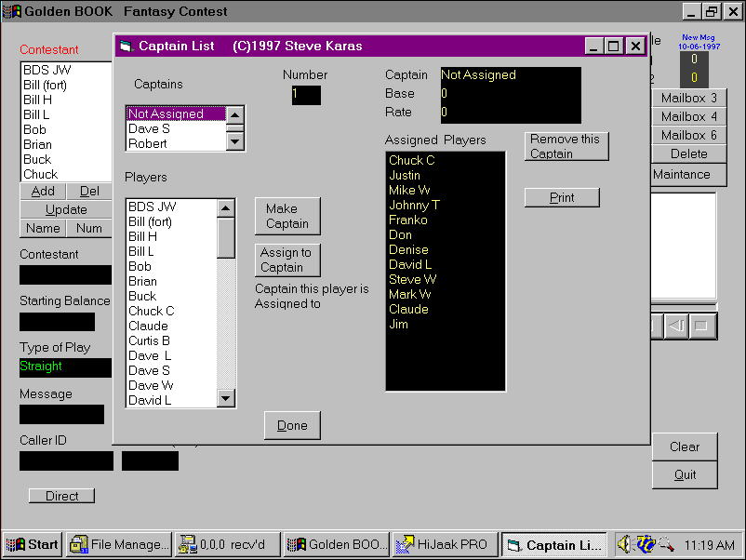Sort contestants with Num button
Viewport: 746px width, 560px height.
89,229
